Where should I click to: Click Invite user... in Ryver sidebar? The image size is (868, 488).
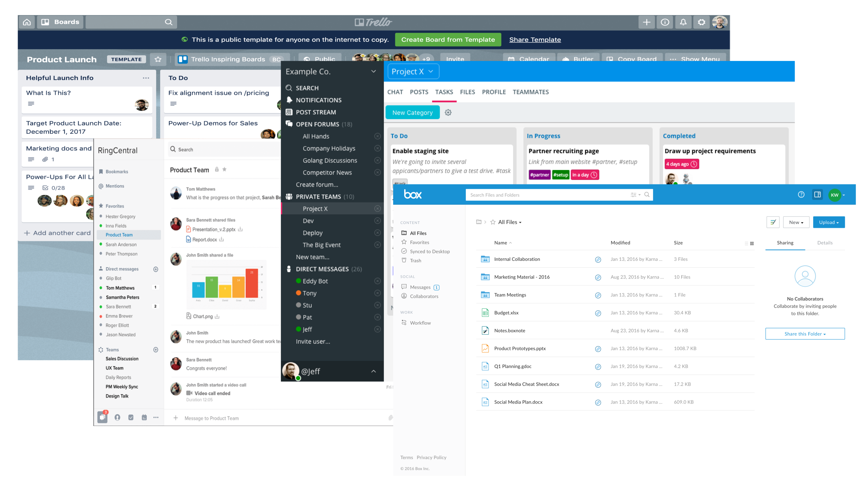click(313, 341)
